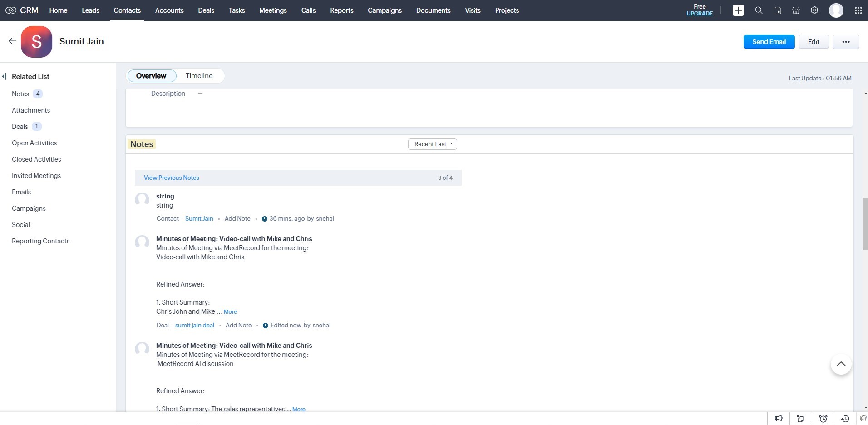Jump to Social in Related List
Image resolution: width=868 pixels, height=425 pixels.
pos(21,225)
